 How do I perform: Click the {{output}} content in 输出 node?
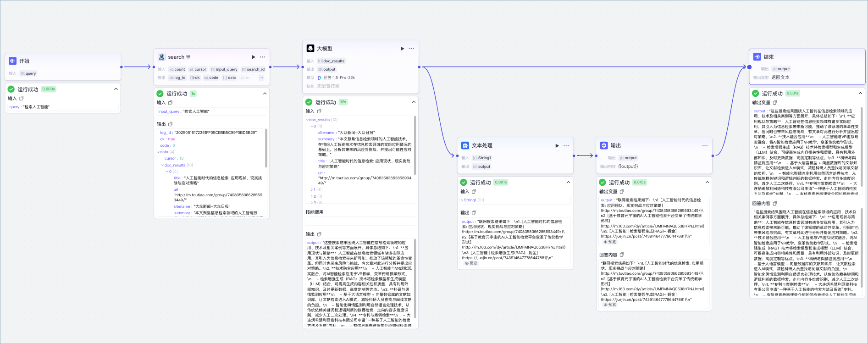click(x=628, y=166)
